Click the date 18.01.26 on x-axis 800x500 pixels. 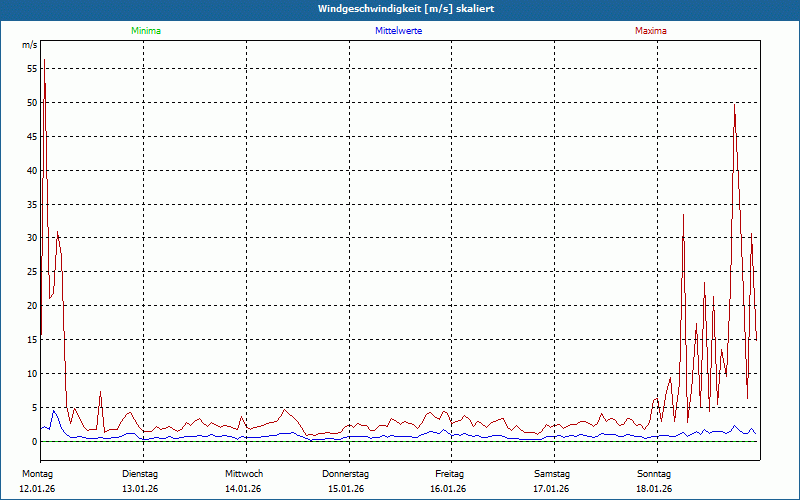click(654, 489)
